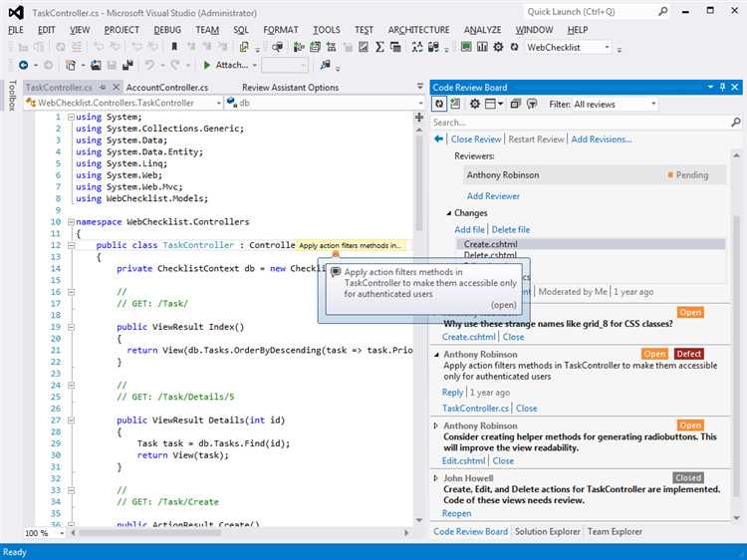Click the filter comments icon in Code Review Board
Image resolution: width=747 pixels, height=560 pixels.
coord(532,104)
